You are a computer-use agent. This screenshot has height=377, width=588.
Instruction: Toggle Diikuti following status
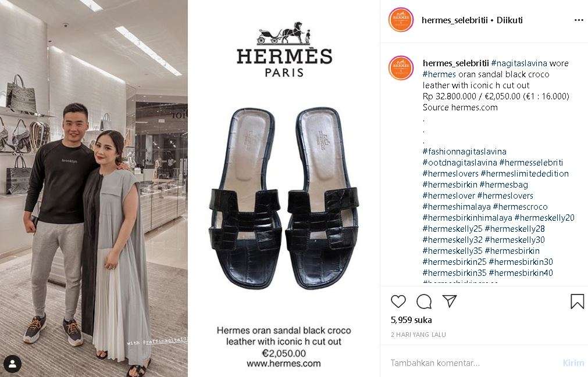[509, 20]
